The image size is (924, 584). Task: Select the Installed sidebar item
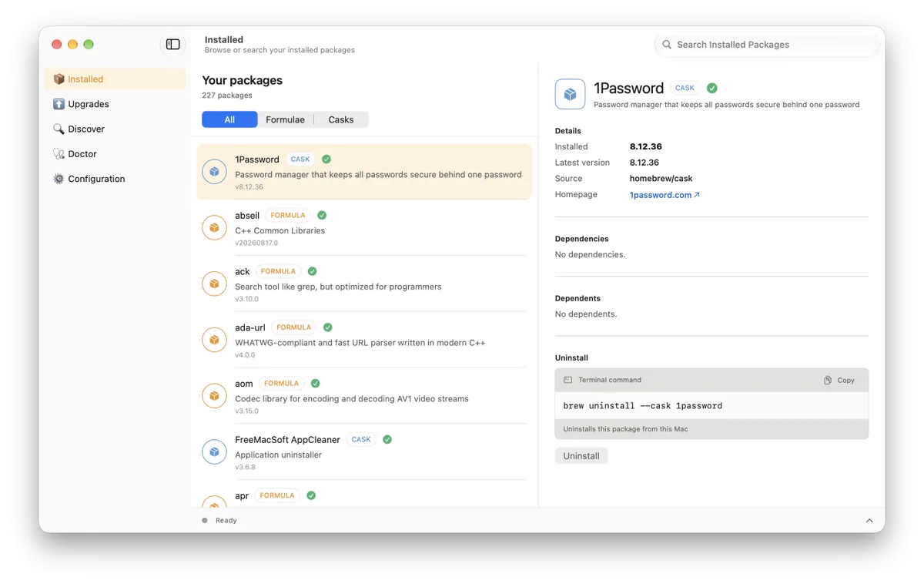click(115, 79)
